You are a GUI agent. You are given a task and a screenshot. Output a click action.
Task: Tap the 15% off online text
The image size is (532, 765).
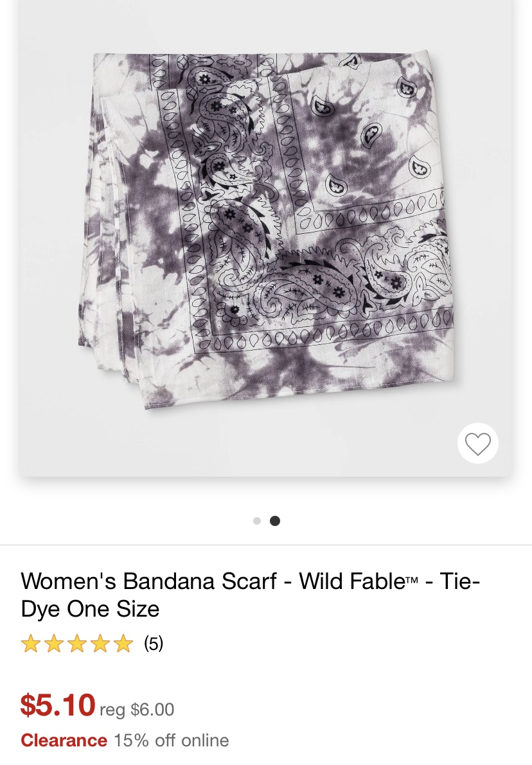pos(172,740)
